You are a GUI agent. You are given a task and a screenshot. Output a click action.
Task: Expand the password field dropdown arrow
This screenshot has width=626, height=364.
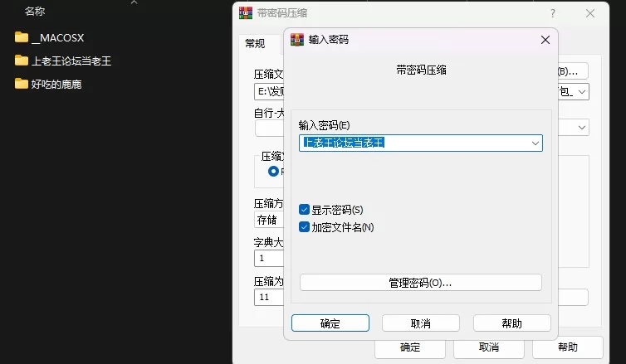coord(535,143)
